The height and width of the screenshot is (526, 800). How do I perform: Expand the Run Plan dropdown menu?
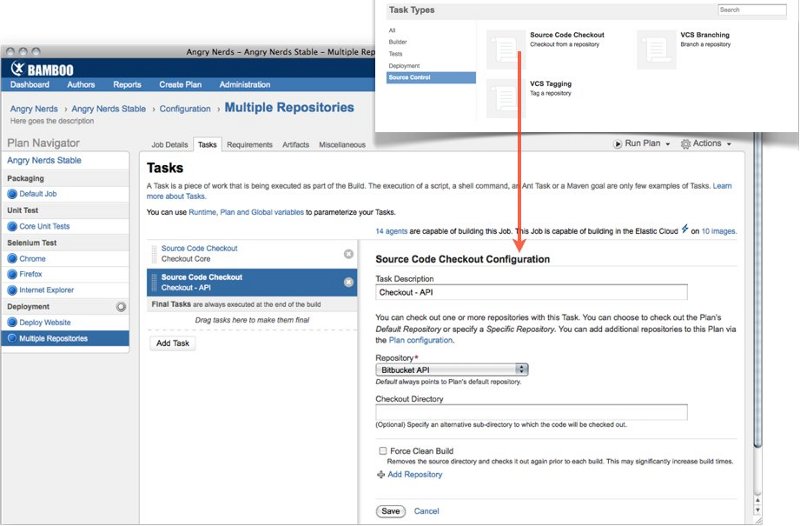[x=640, y=144]
